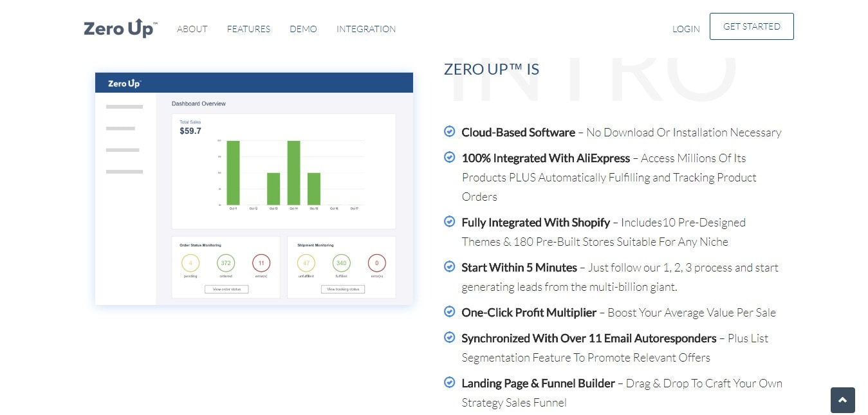Click the Zero Up logo inside dashboard preview

[x=124, y=84]
